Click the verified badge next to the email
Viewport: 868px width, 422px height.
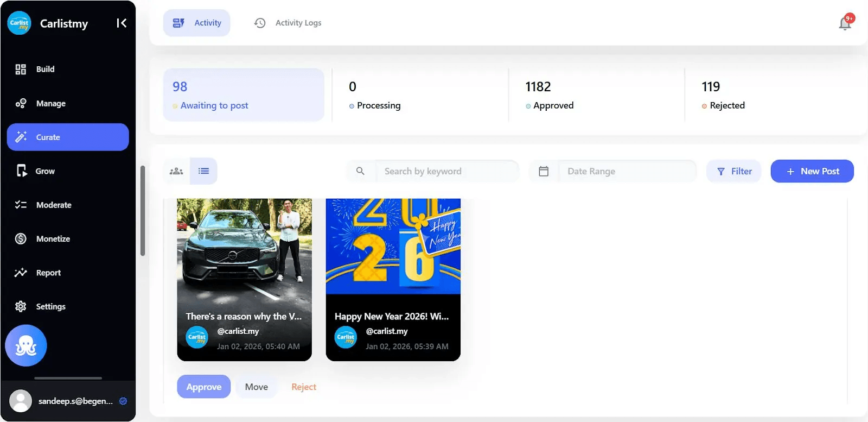[x=123, y=401]
